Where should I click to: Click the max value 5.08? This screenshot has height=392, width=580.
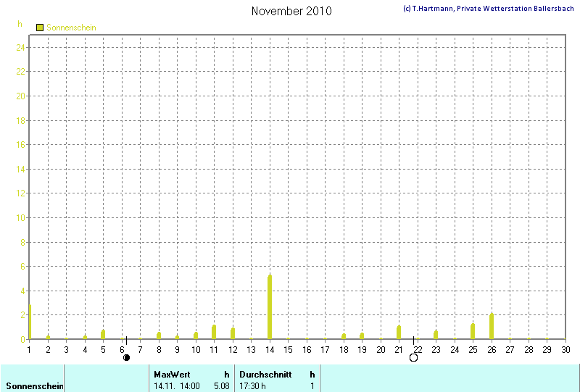click(222, 386)
